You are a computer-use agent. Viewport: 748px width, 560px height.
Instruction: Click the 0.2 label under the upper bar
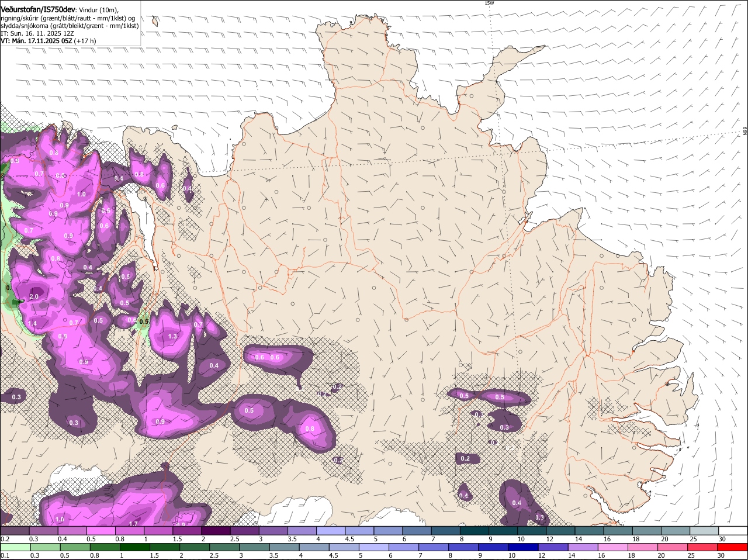(x=5, y=538)
